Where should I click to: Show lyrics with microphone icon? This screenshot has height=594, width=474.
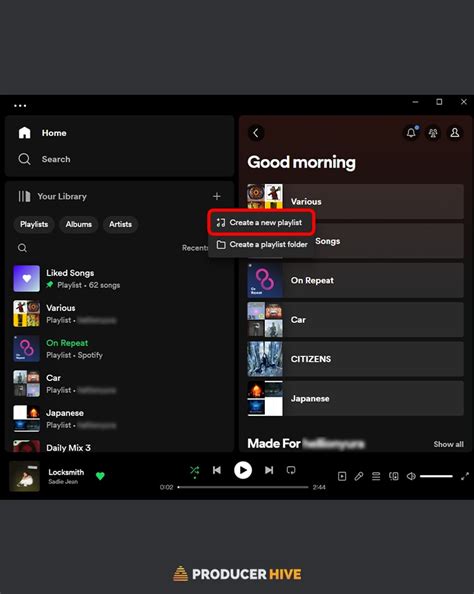point(359,476)
